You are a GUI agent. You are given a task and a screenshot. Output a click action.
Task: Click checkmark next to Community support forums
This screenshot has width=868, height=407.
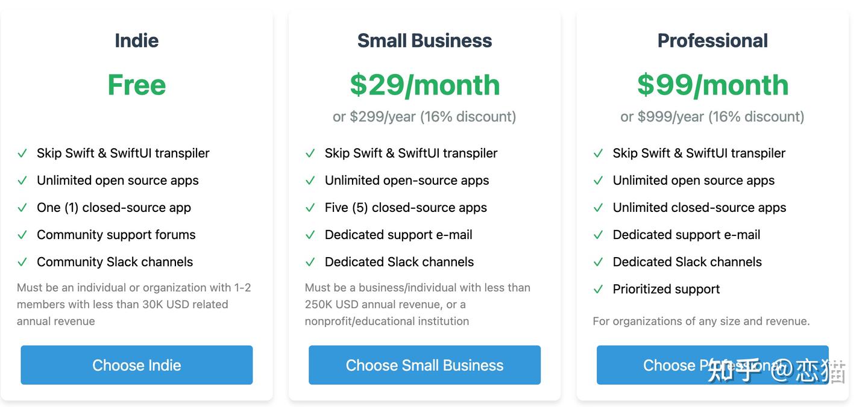(22, 235)
